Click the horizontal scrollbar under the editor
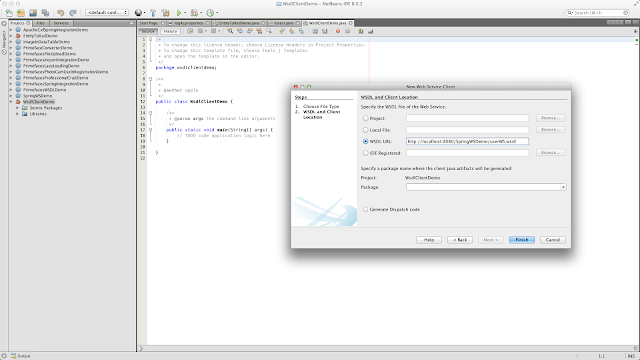The width and height of the screenshot is (640, 360). pyautogui.click(x=388, y=349)
